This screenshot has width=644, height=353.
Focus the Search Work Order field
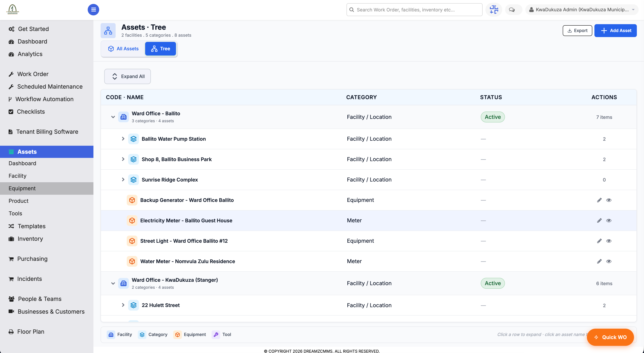tap(414, 10)
